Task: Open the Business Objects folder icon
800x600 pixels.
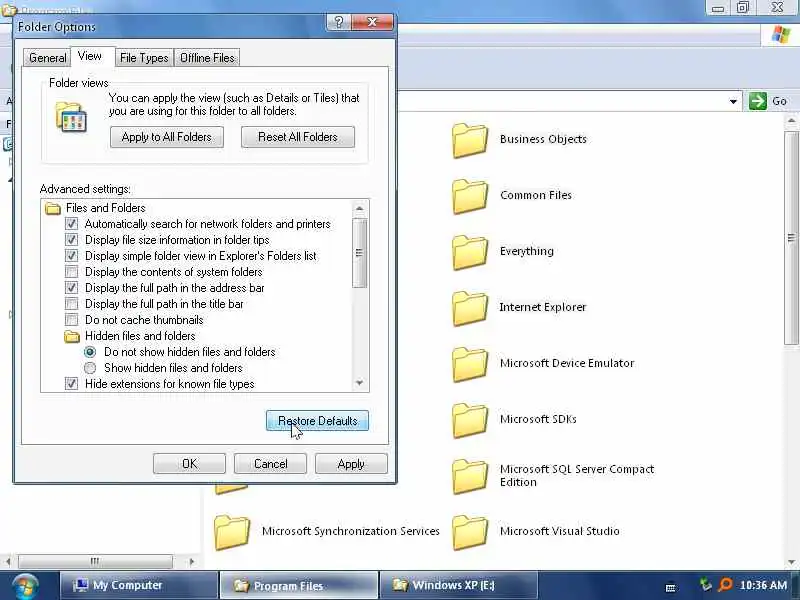Action: [x=470, y=139]
